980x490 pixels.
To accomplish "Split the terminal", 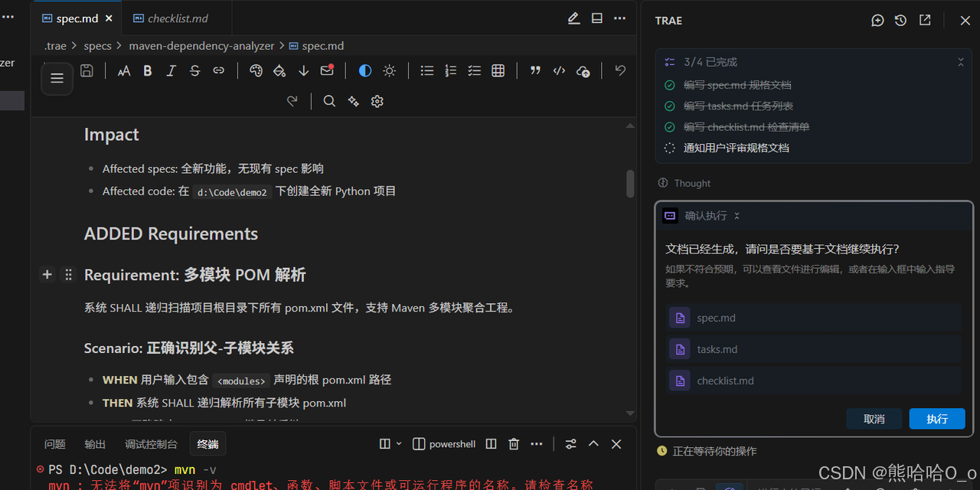I will (x=492, y=444).
